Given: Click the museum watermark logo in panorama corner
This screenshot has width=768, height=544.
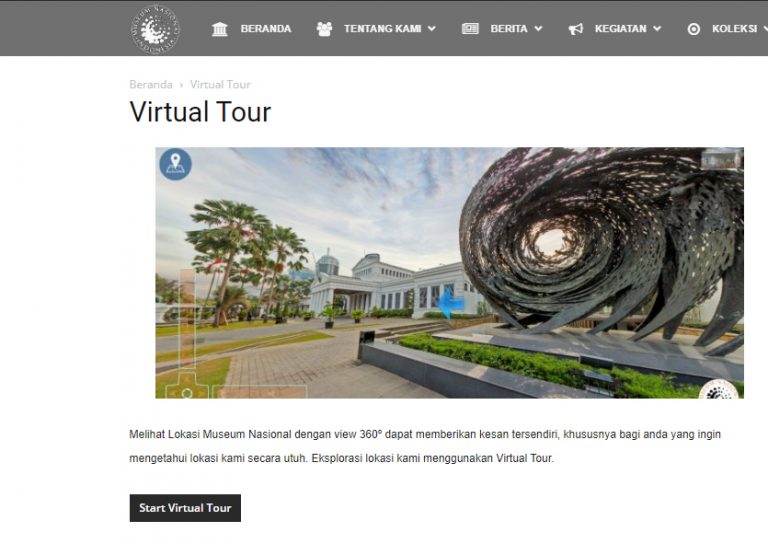Looking at the screenshot, I should [x=720, y=389].
